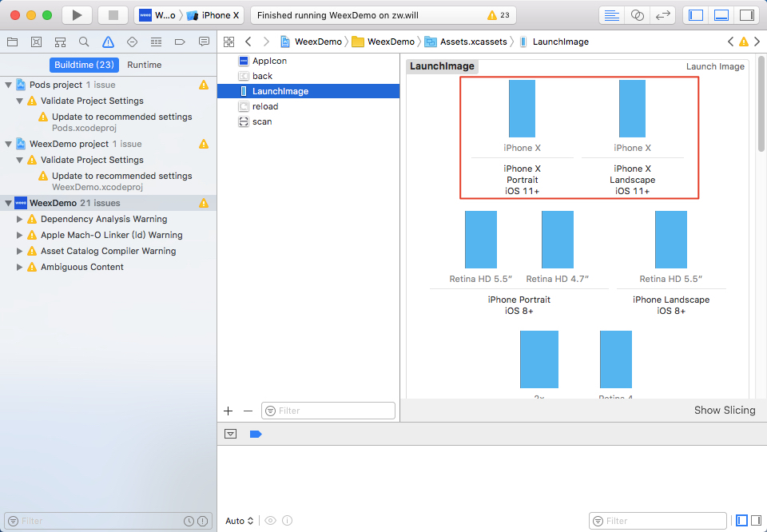Open the related items grid menu

click(x=229, y=42)
